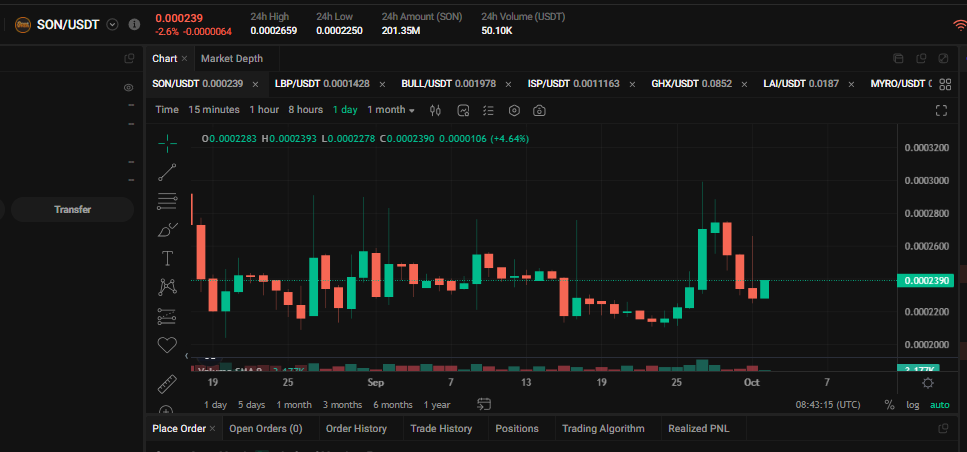Close the LAI/USDT chart tab
Image resolution: width=967 pixels, height=452 pixels.
point(852,84)
